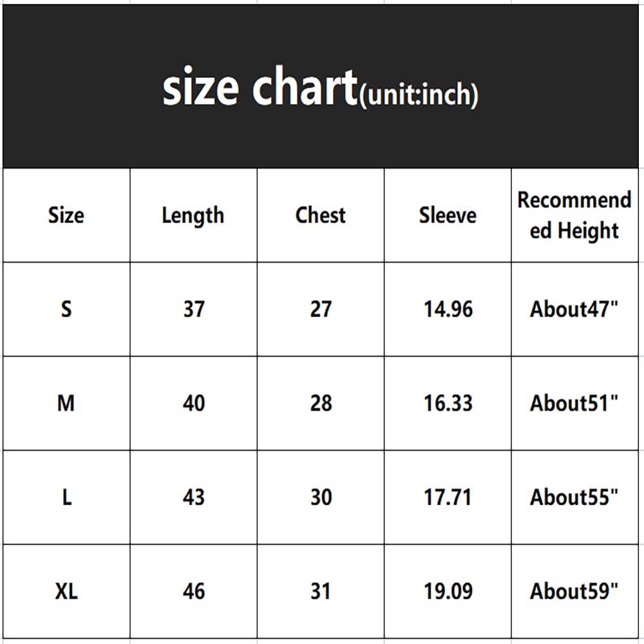Select the sleeve value 19.09 cell
The image size is (644, 644).
click(x=448, y=591)
